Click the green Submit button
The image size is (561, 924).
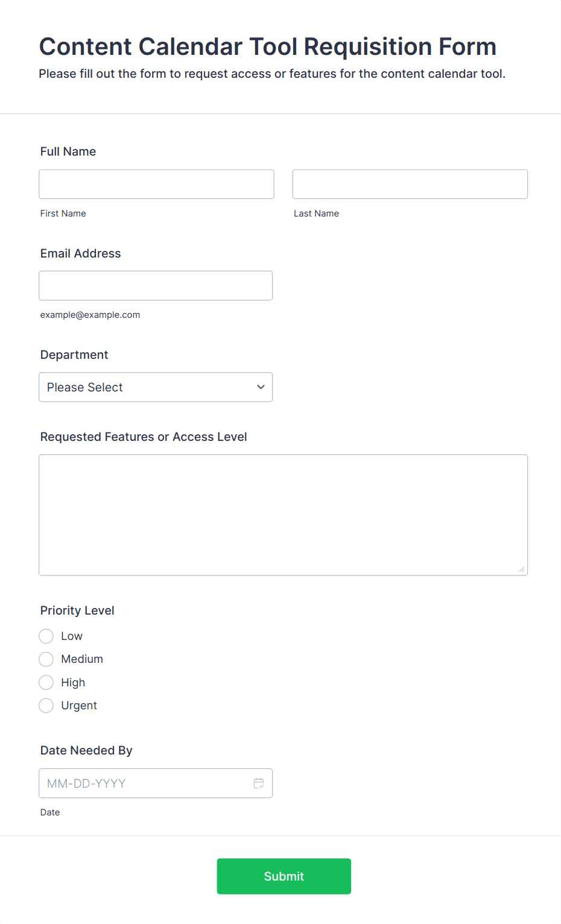(x=284, y=876)
